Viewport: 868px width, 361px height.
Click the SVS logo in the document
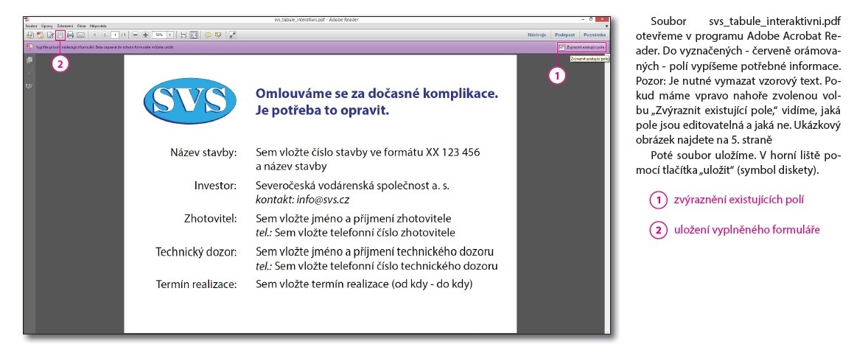pos(190,102)
